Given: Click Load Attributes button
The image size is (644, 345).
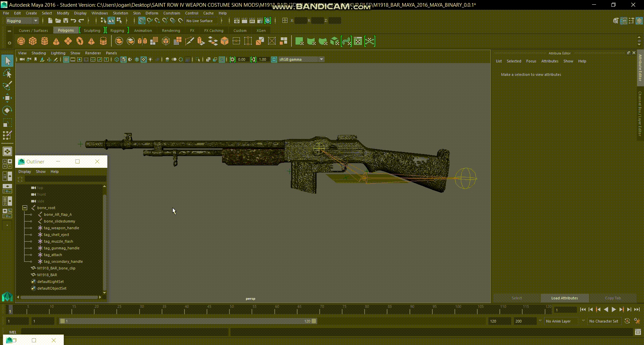Looking at the screenshot, I should (x=565, y=298).
